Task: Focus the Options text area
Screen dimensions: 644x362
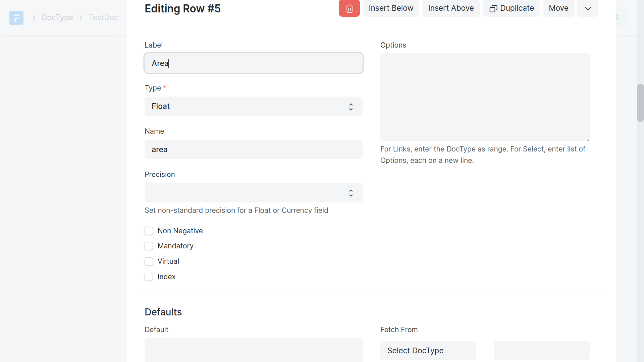Action: click(485, 97)
